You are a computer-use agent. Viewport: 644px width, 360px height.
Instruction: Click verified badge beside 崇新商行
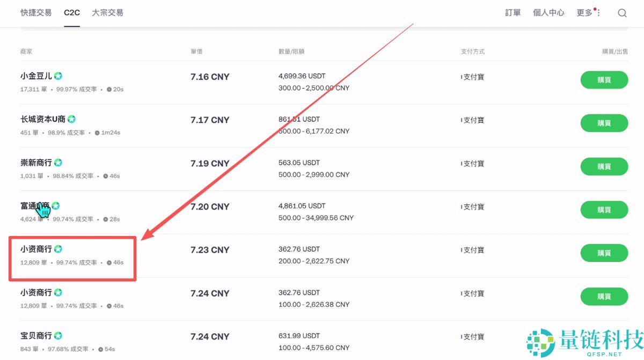coord(58,163)
